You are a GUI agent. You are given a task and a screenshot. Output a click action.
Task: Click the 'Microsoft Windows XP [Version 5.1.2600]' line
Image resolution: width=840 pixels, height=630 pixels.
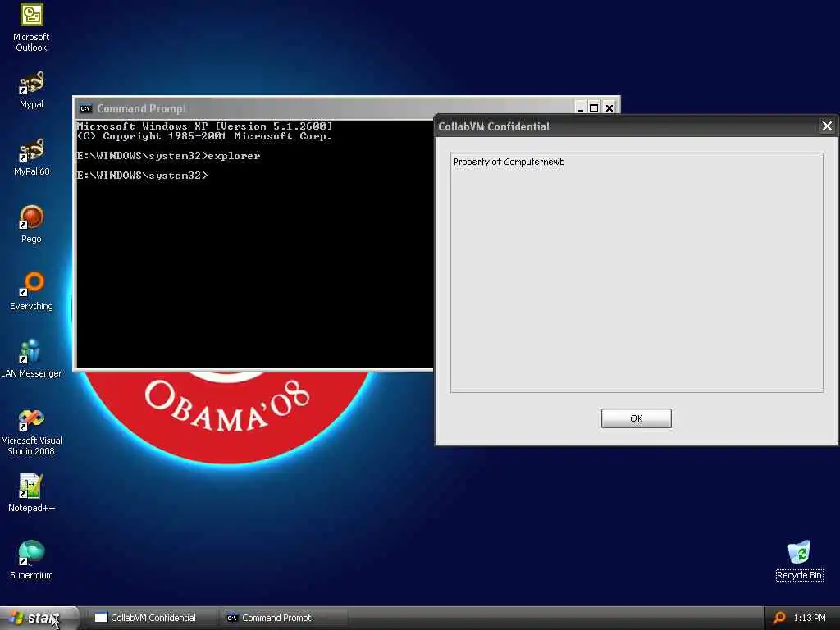[x=204, y=126]
